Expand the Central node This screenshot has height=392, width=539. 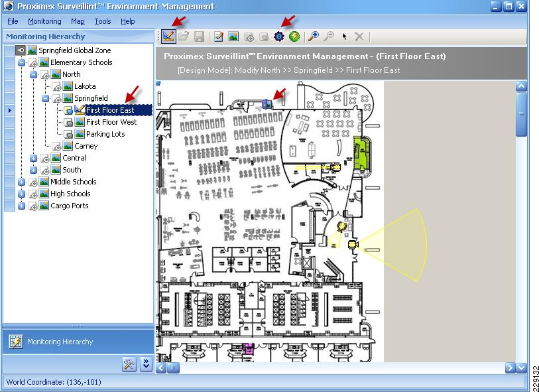33,158
